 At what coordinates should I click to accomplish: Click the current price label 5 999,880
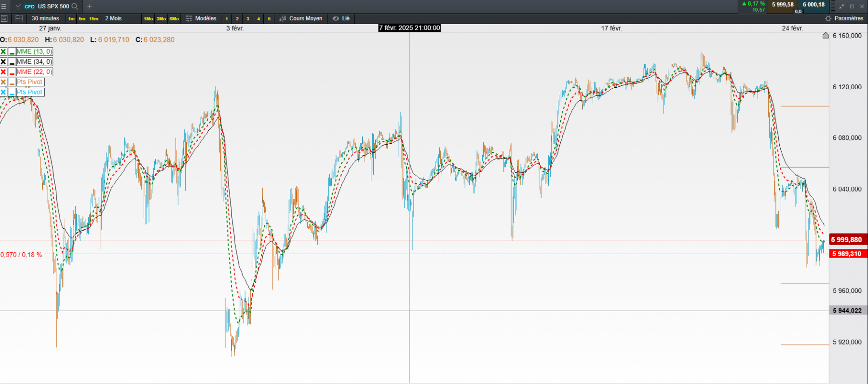coord(848,240)
